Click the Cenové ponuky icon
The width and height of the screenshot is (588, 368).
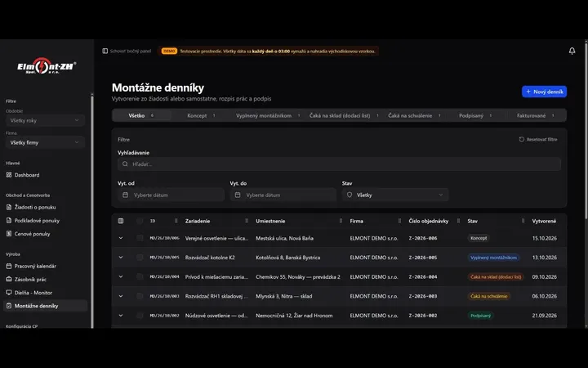point(9,234)
